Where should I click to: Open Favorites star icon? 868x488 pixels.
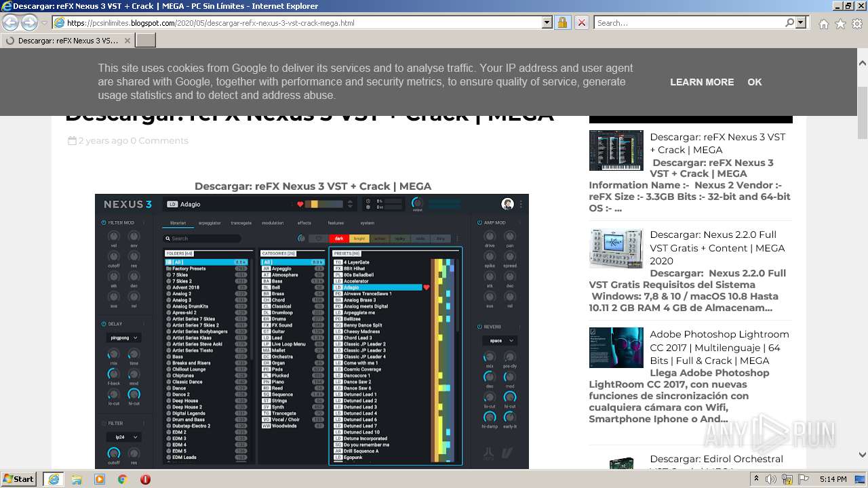coord(840,24)
